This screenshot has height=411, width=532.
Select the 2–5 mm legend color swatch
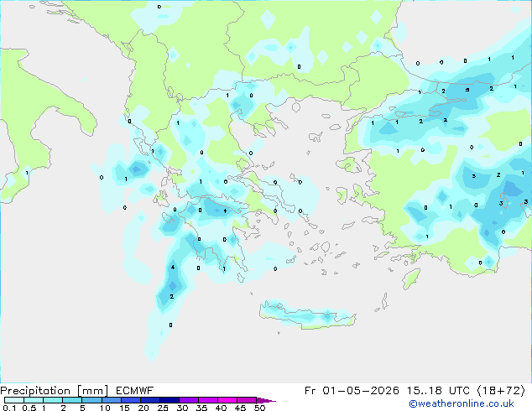point(72,400)
